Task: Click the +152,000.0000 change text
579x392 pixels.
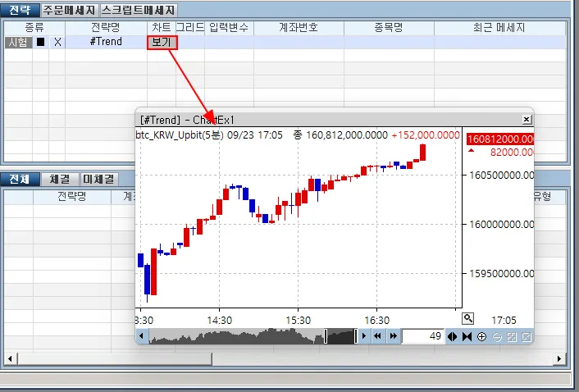Action: tap(426, 135)
